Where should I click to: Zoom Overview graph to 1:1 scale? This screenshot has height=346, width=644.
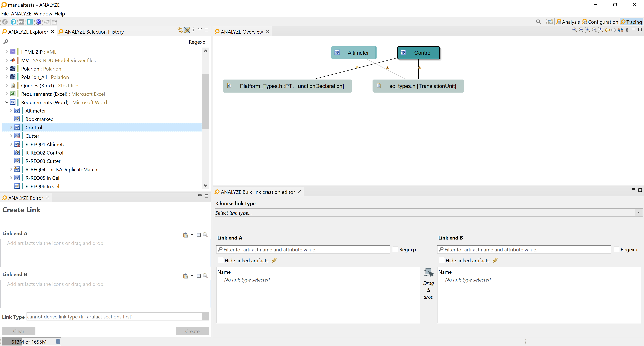594,30
